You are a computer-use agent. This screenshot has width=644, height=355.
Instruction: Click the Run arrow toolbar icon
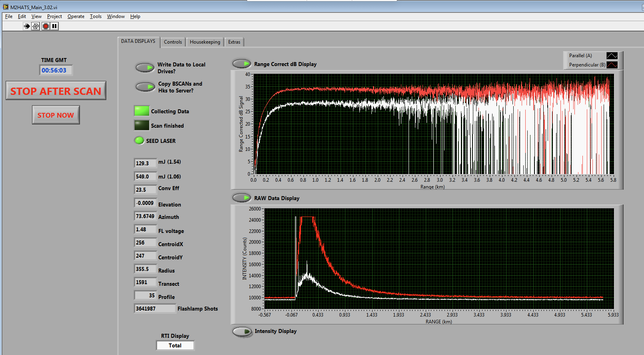[26, 26]
